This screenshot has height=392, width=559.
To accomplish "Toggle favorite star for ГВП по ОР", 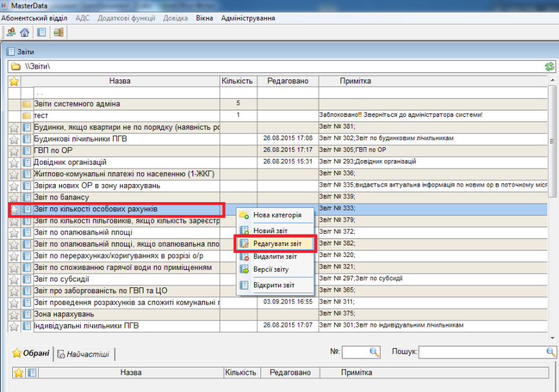I will [x=14, y=150].
